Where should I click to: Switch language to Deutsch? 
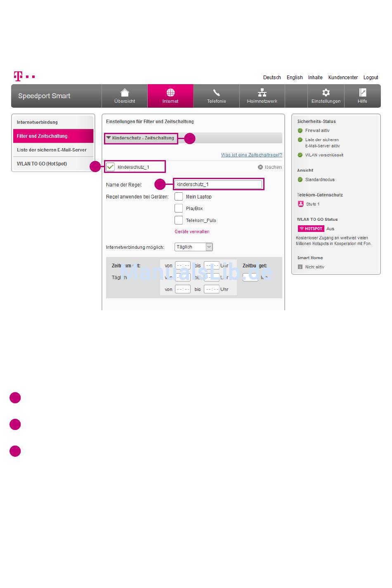272,78
